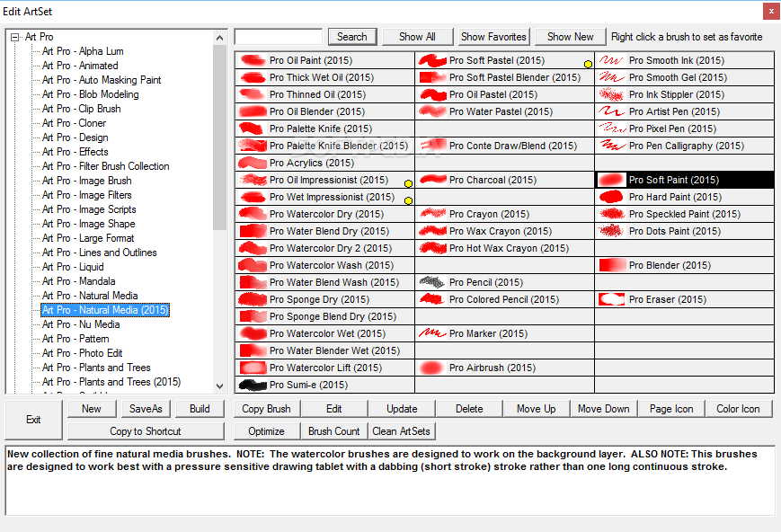Choose Pro Crayon brush icon

point(432,214)
